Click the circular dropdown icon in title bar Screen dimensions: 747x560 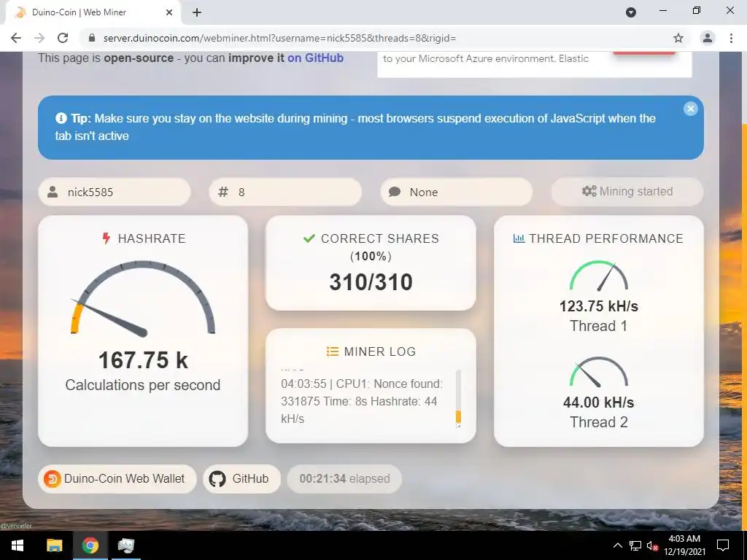(631, 12)
